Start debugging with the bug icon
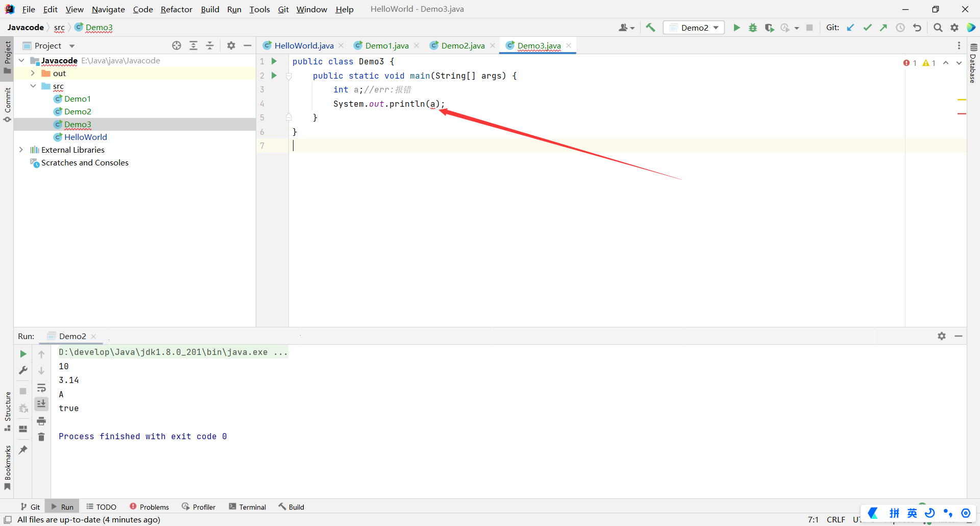 coord(753,28)
